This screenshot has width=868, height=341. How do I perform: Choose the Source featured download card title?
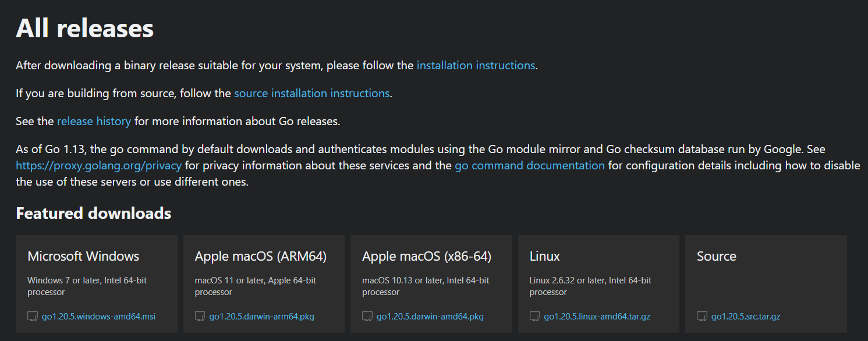click(716, 256)
